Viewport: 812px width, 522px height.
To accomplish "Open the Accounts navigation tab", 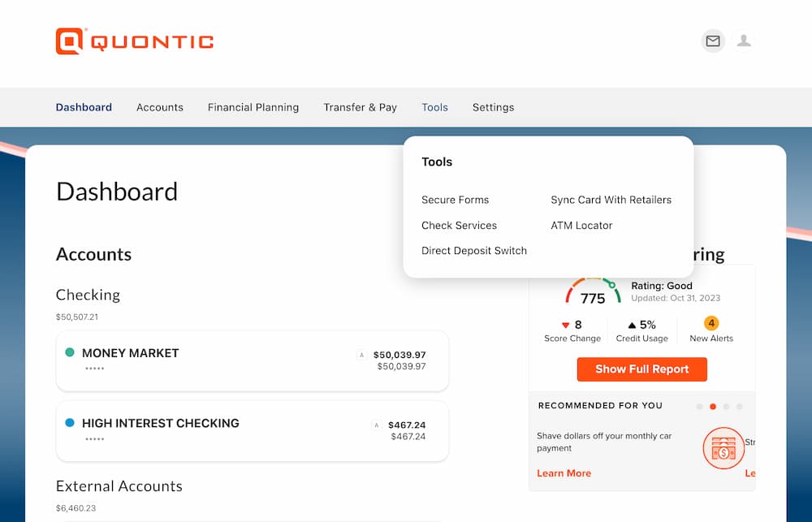I will pyautogui.click(x=159, y=107).
